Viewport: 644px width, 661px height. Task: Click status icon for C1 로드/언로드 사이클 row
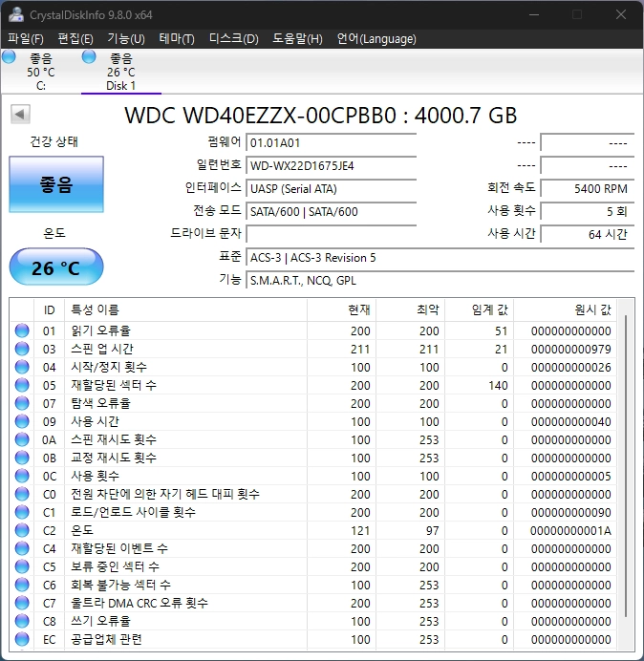click(22, 512)
